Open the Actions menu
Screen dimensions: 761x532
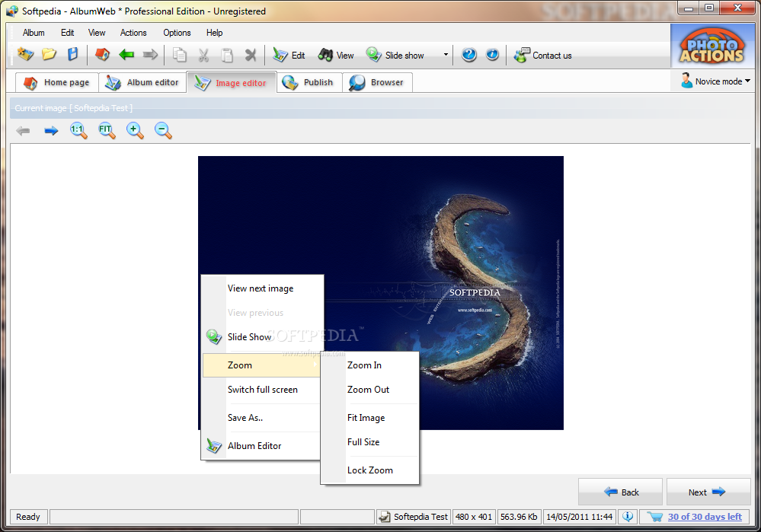pyautogui.click(x=133, y=33)
